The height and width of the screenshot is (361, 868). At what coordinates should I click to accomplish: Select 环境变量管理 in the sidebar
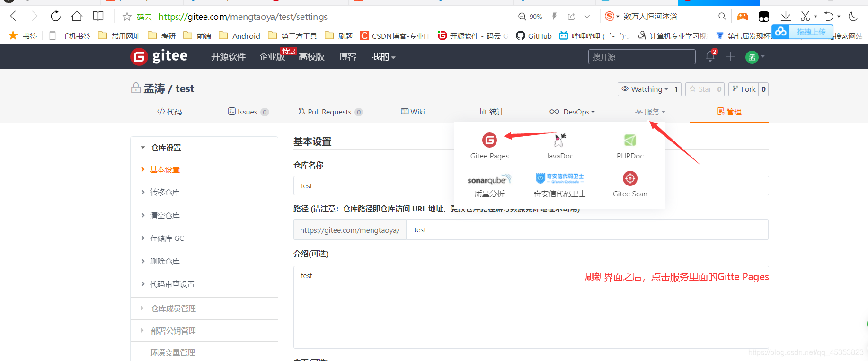[172, 352]
